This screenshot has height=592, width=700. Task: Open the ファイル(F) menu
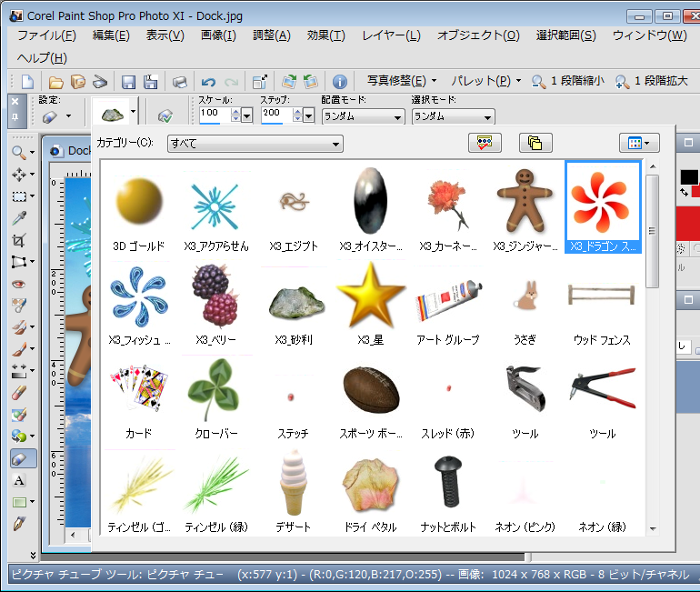(47, 35)
